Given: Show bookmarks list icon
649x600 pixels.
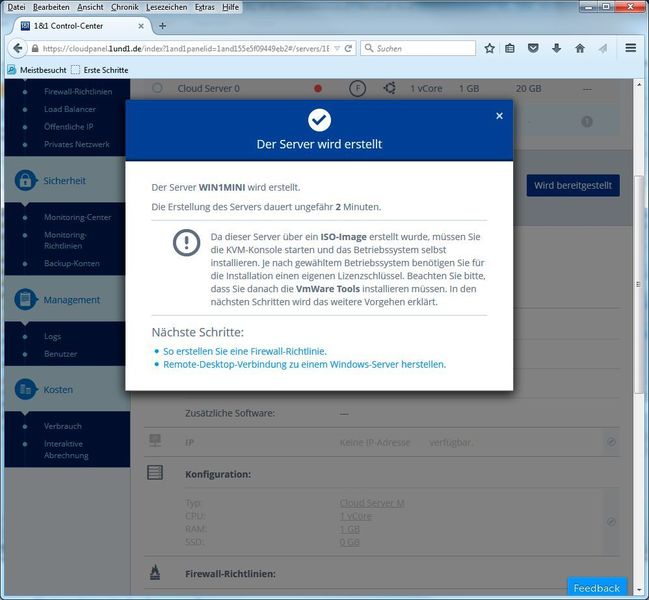Looking at the screenshot, I should (x=510, y=48).
